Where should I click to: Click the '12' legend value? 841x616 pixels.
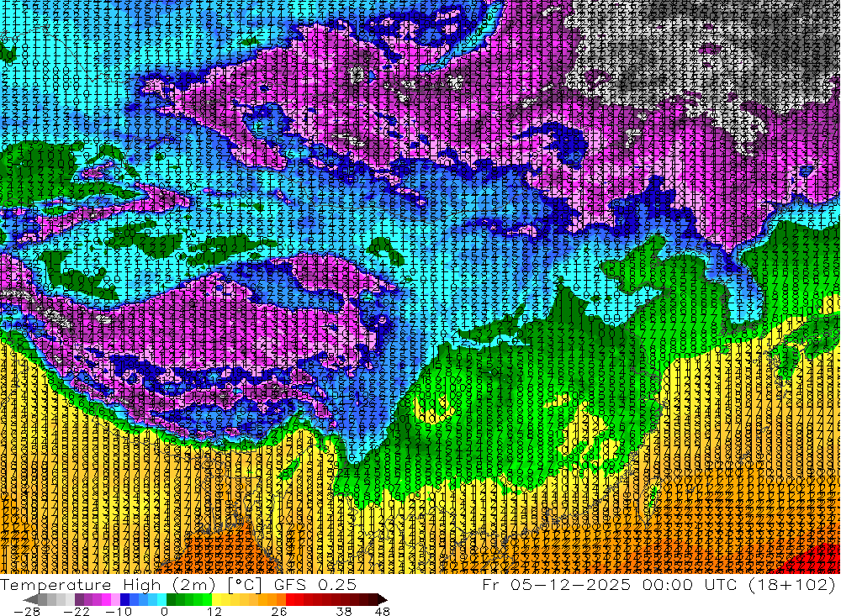pos(214,611)
